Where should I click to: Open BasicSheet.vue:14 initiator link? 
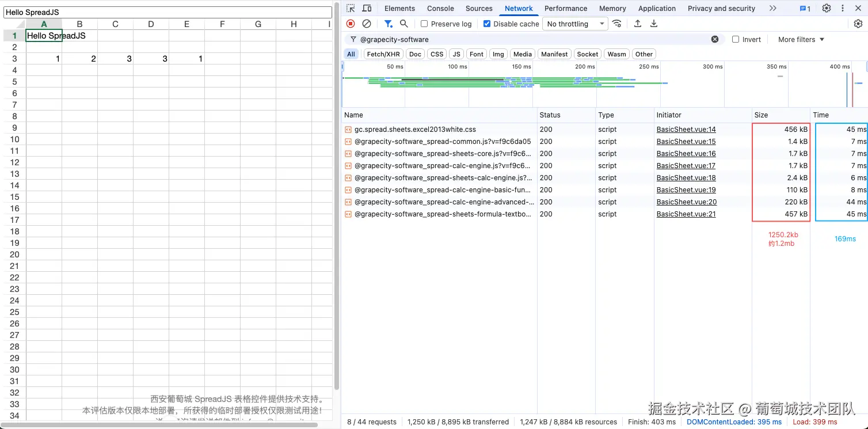pyautogui.click(x=686, y=130)
